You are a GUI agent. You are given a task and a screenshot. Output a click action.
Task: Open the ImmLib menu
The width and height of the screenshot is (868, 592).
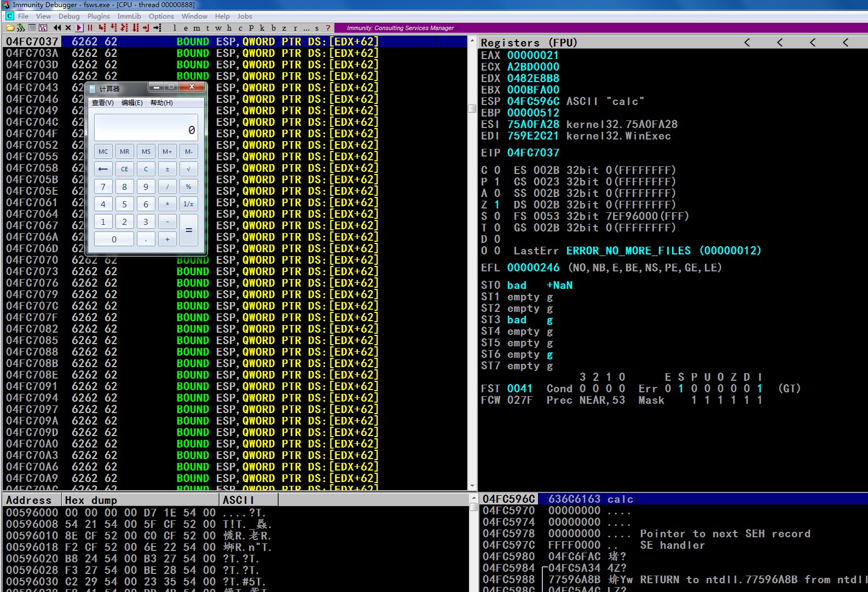[129, 16]
